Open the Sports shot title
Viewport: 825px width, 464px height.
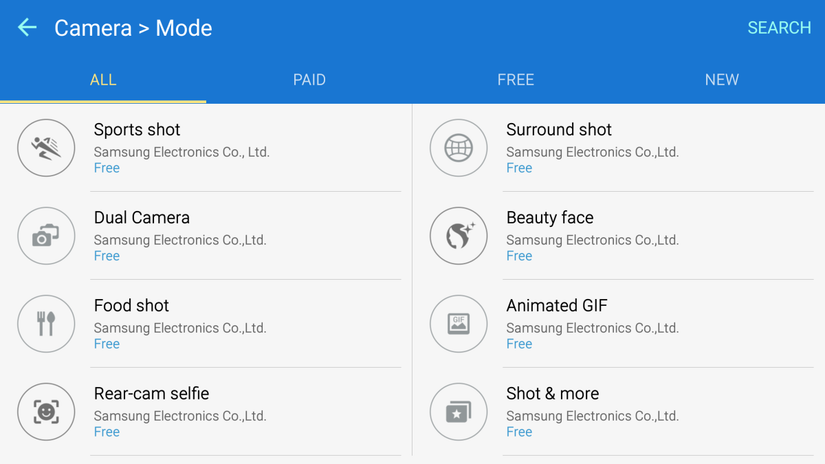coord(137,129)
